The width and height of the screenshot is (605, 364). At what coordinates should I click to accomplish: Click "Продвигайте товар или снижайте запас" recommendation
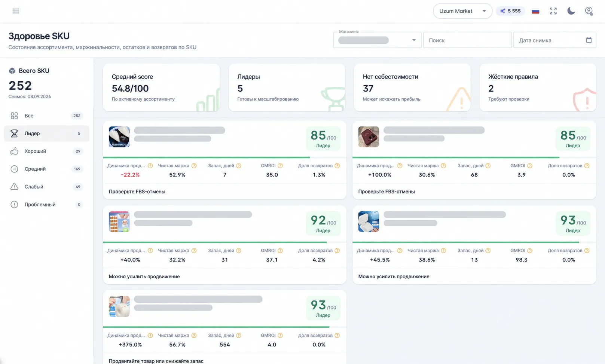click(x=156, y=361)
